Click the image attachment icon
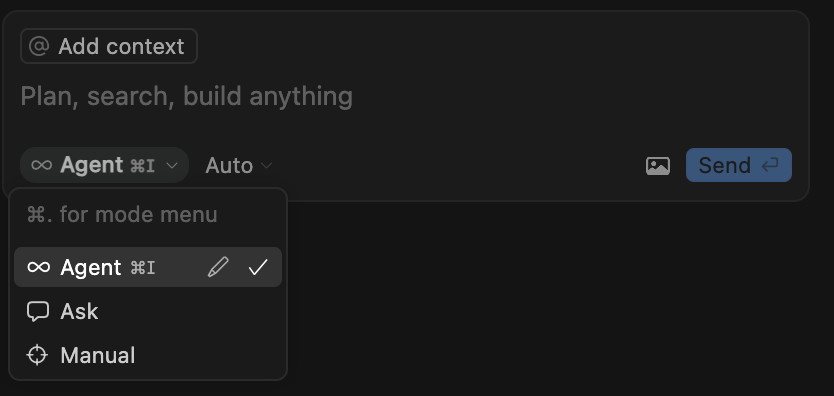834x396 pixels. [658, 166]
